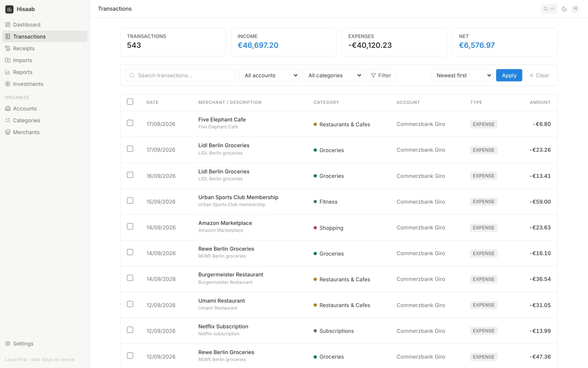Switch to Investments page

(44, 84)
